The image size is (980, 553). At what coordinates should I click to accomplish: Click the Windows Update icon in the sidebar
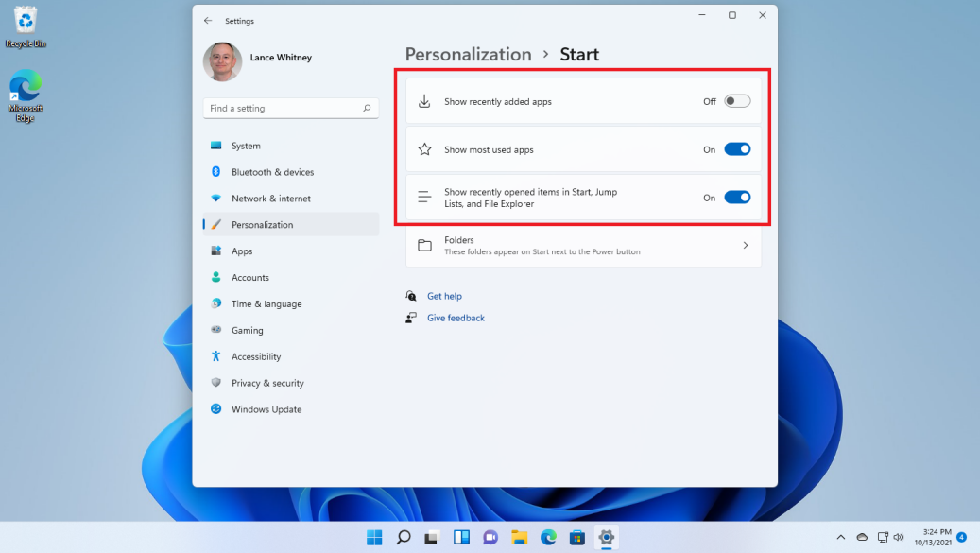267,409
